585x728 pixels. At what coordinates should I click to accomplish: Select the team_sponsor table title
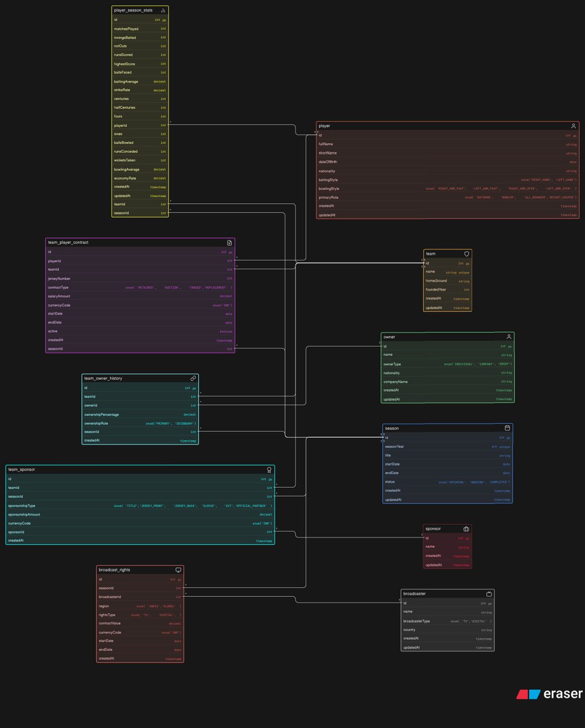(x=21, y=469)
